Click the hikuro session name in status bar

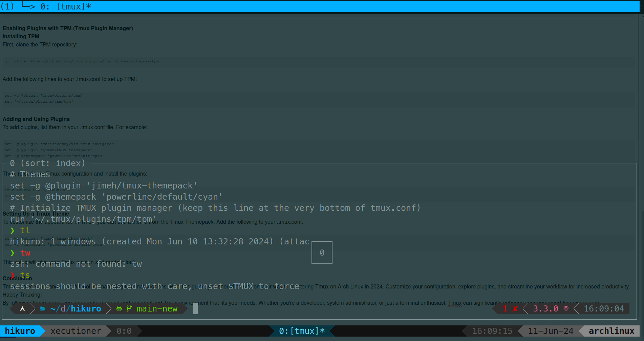(x=20, y=331)
